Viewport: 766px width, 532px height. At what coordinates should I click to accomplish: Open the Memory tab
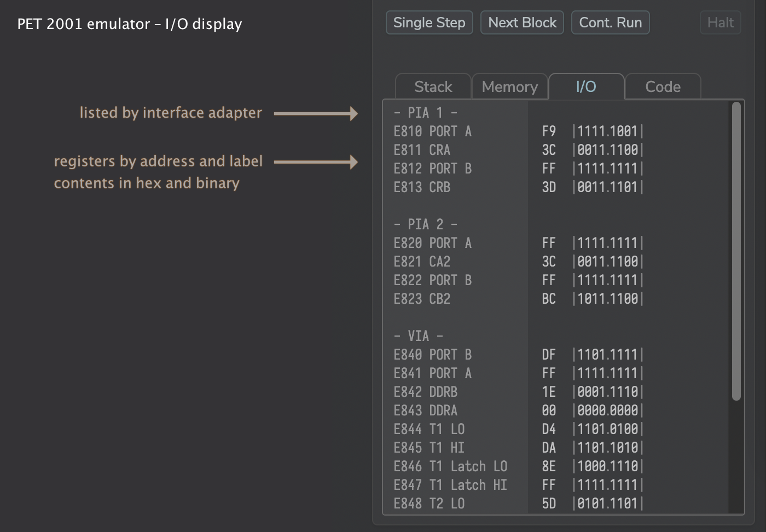click(x=510, y=86)
